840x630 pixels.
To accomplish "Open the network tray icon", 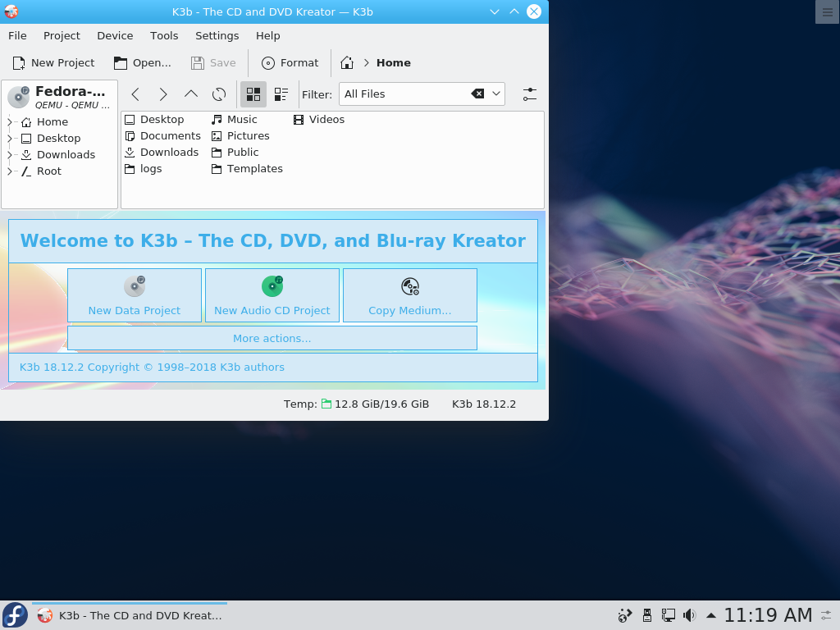I will point(668,615).
